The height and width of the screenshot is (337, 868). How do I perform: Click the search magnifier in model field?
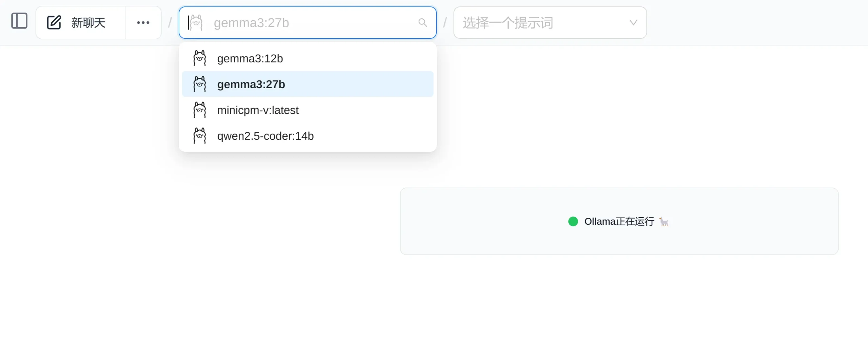pyautogui.click(x=422, y=23)
